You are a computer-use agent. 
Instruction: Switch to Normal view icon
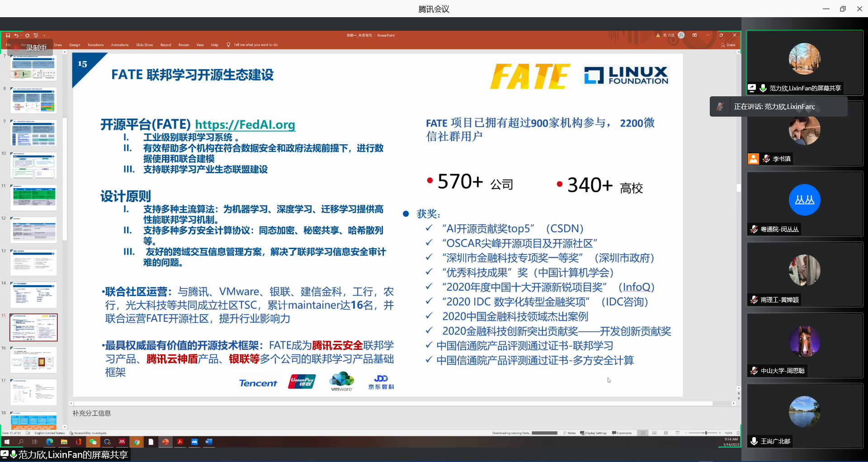click(642, 433)
